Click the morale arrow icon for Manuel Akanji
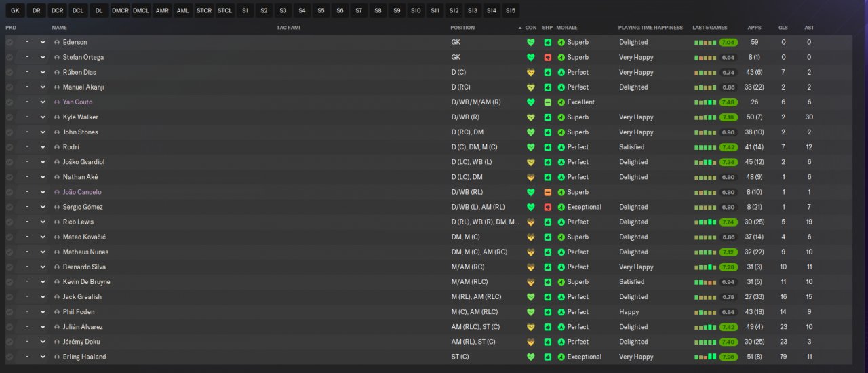Viewport: 868px width, 373px height. click(561, 87)
